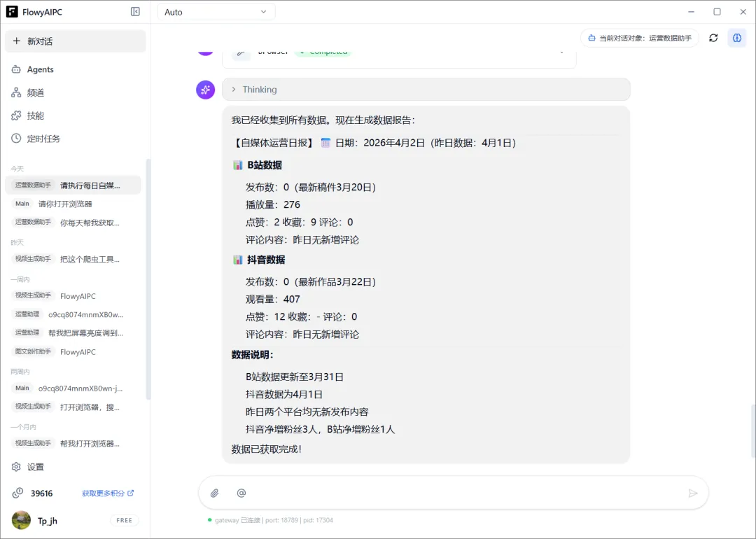756x539 pixels.
Task: Open 设置 settings
Action: coord(75,467)
